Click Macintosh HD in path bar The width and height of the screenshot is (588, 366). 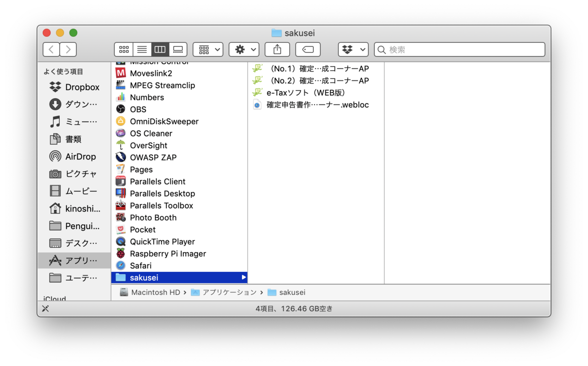150,292
